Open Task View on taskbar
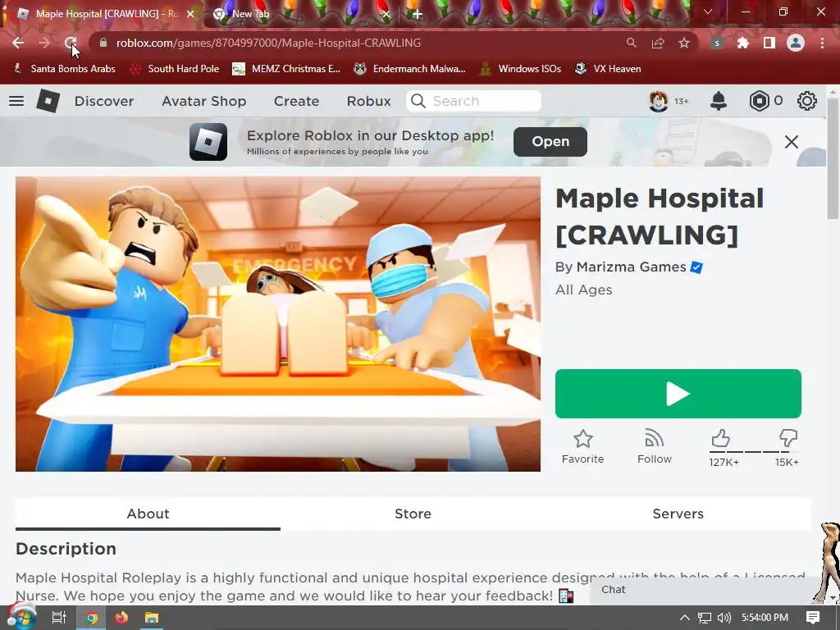Image resolution: width=840 pixels, height=630 pixels. pyautogui.click(x=58, y=618)
